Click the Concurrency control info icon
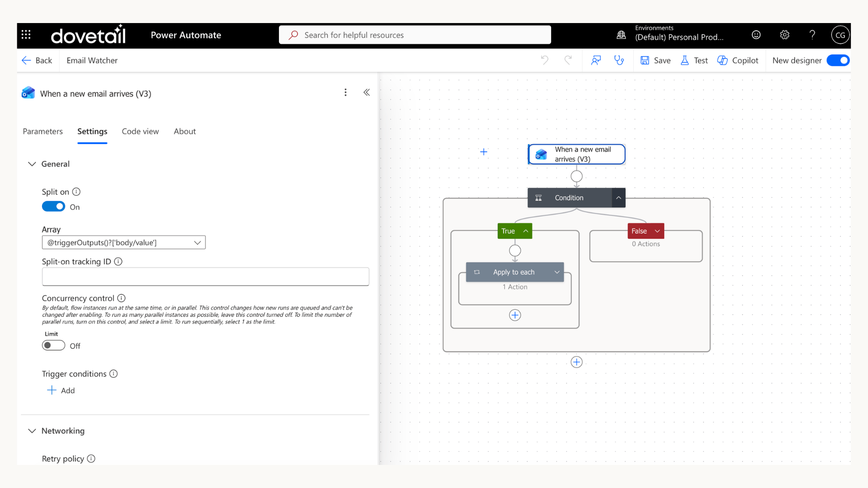The height and width of the screenshot is (488, 868). [x=121, y=298]
